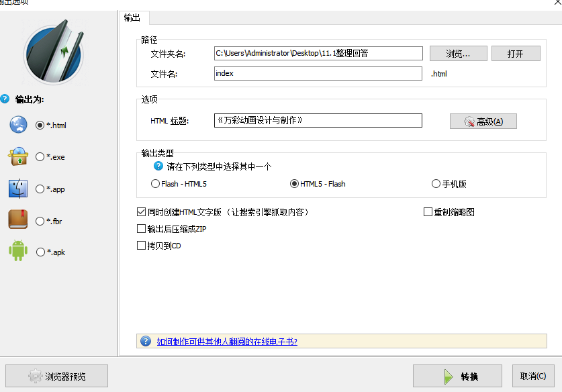Screen dimensions: 562x392
Task: Click the green Android APK icon
Action: (18, 250)
